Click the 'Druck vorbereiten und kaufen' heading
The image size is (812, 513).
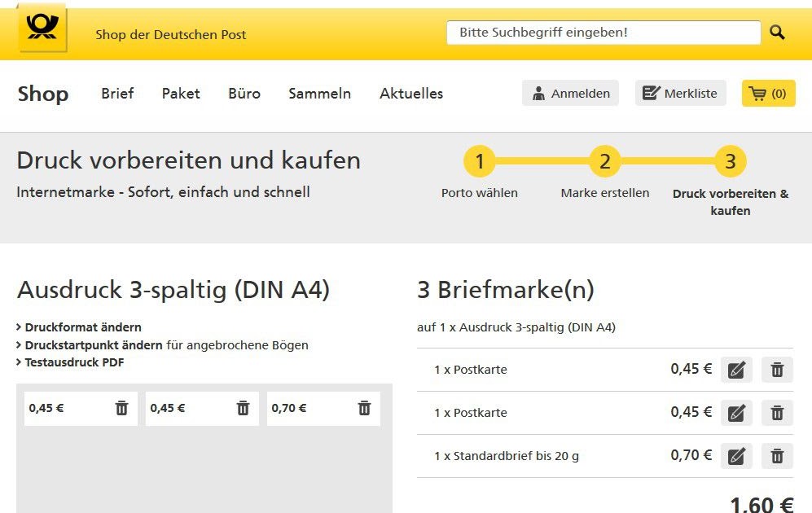click(x=188, y=160)
